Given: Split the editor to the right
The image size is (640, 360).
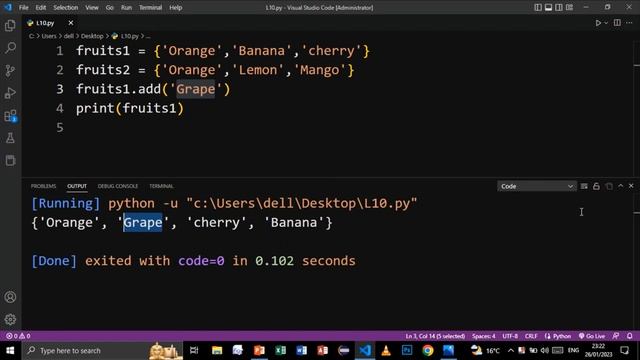Looking at the screenshot, I should tap(617, 23).
